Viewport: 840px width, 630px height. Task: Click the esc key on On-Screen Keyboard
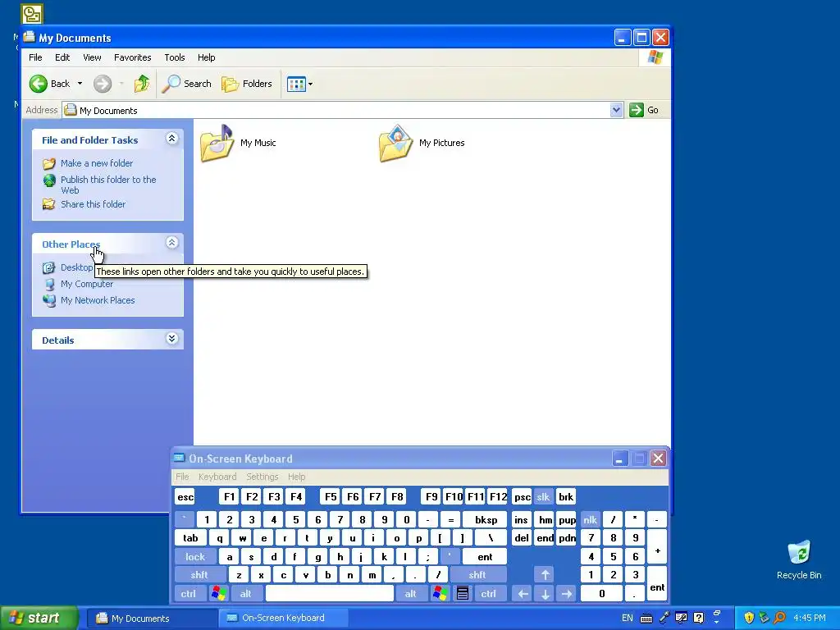coord(185,497)
